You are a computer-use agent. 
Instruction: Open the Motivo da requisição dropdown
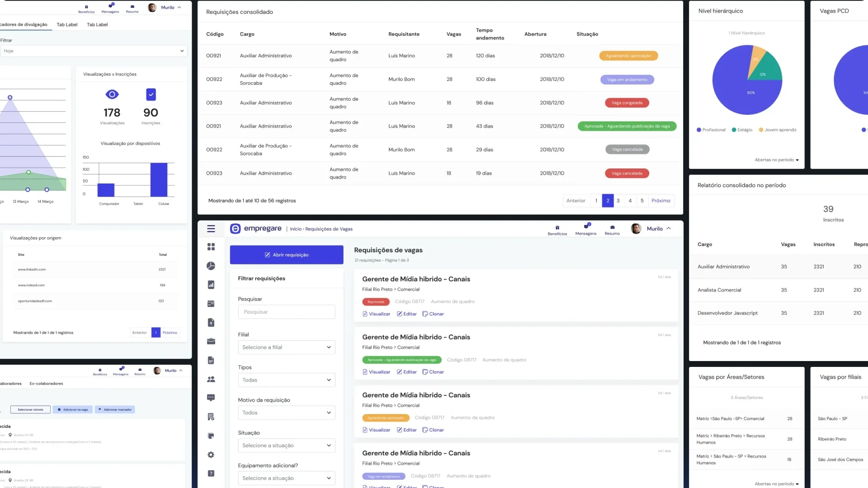[286, 413]
